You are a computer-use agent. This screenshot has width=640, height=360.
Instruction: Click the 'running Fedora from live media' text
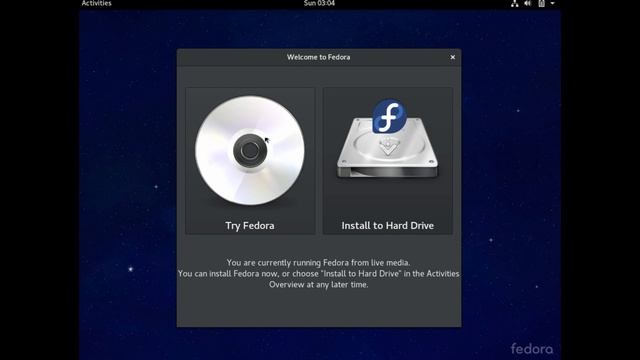click(x=318, y=262)
